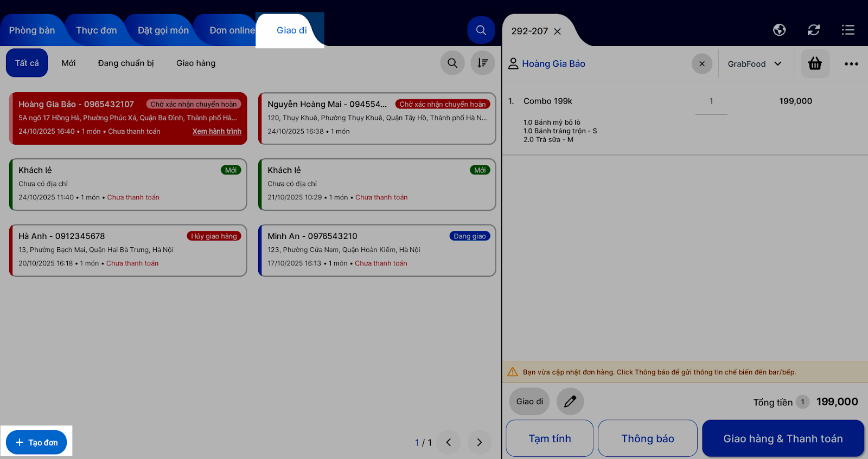Viewport: 868px width, 459px height.
Task: Select the 292-207 order tab
Action: [x=529, y=31]
